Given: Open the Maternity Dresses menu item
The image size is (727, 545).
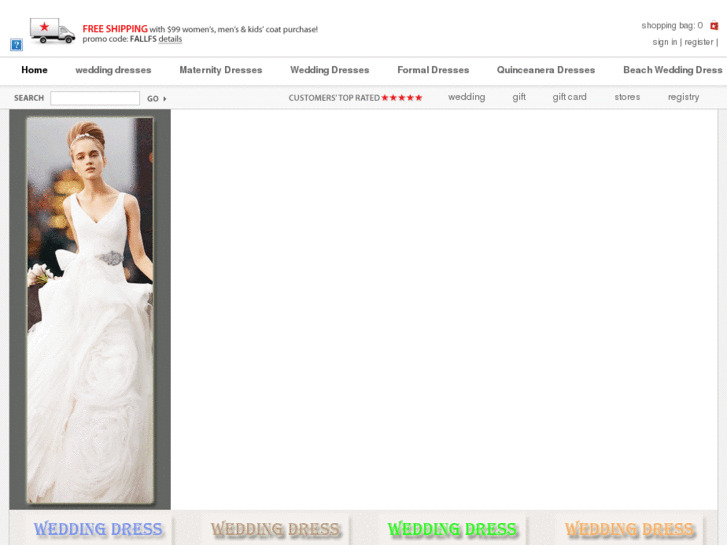Looking at the screenshot, I should point(221,70).
